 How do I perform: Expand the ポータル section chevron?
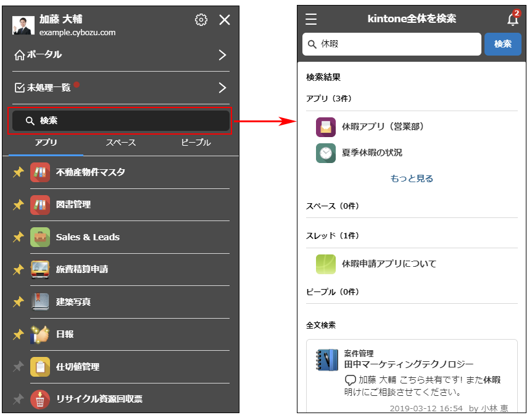tap(223, 54)
